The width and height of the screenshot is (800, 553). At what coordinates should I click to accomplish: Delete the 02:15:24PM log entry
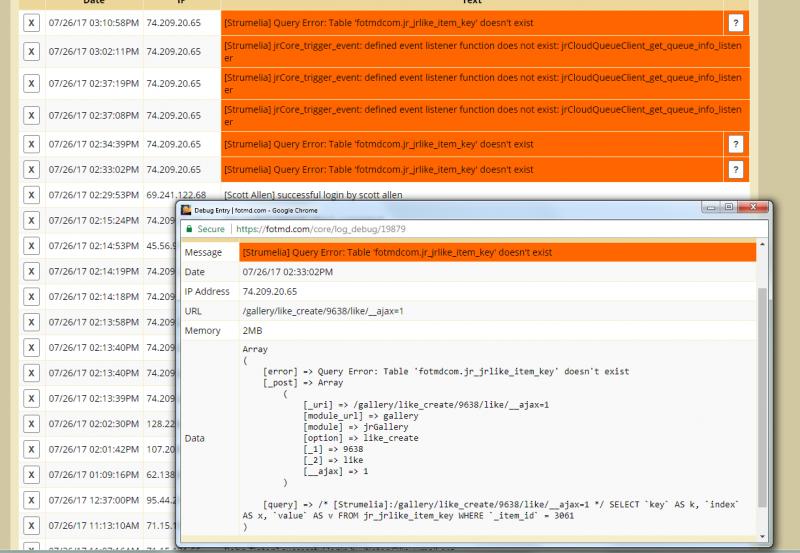tap(31, 220)
